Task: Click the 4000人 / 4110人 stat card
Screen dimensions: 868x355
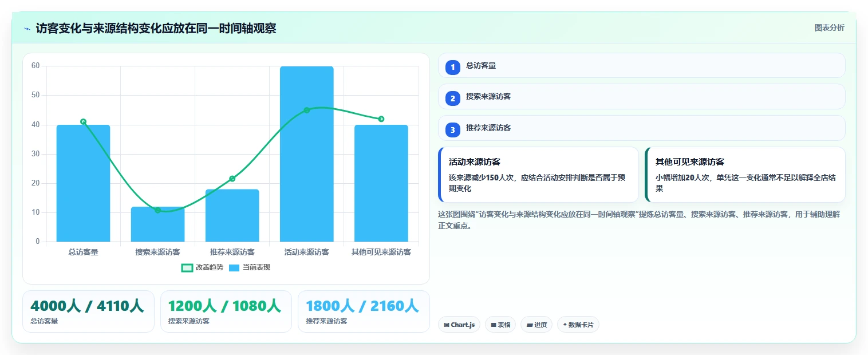Action: 88,311
